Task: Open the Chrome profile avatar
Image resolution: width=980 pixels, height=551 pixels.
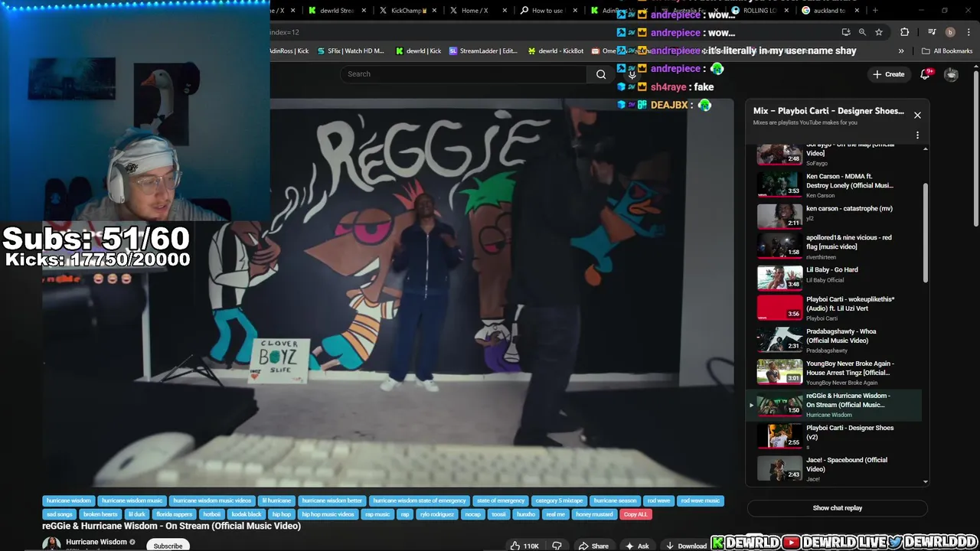Action: pos(950,32)
